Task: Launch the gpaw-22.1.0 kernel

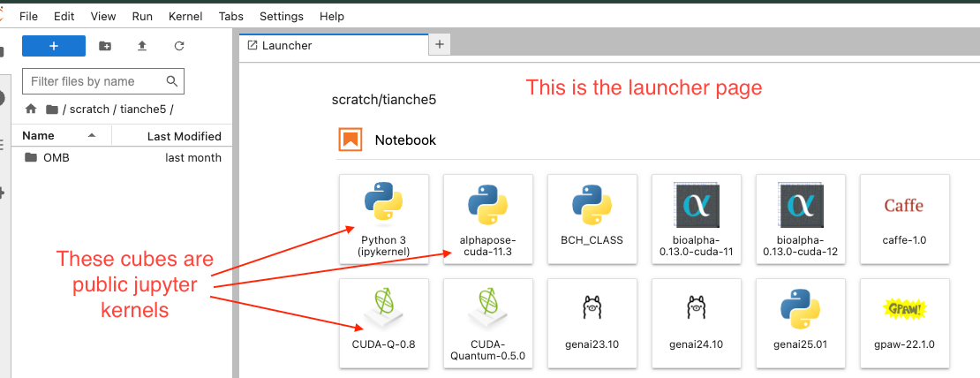Action: [904, 323]
